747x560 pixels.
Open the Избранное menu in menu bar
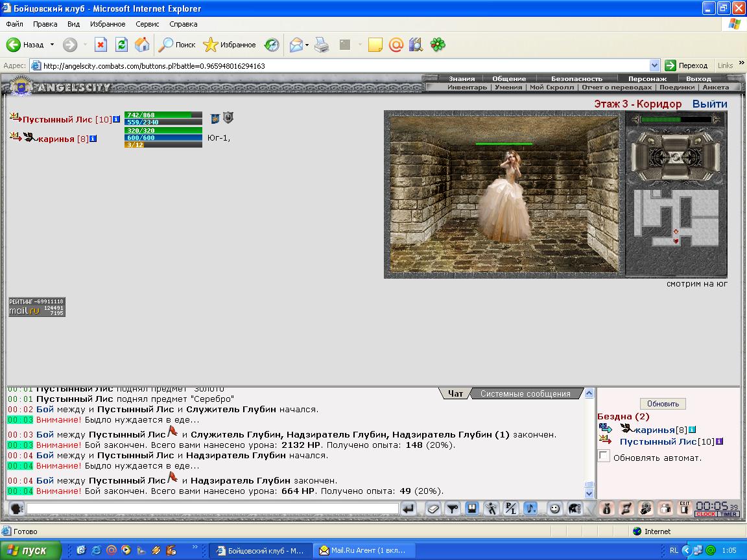(x=108, y=24)
